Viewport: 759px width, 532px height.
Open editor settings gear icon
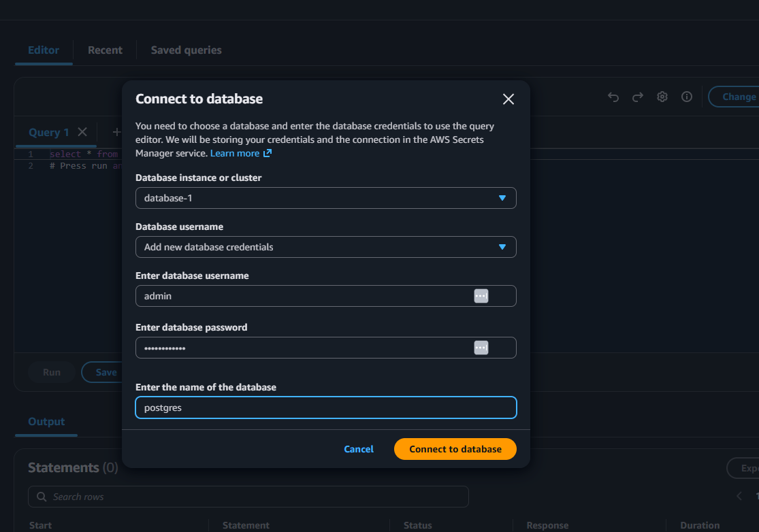(662, 97)
